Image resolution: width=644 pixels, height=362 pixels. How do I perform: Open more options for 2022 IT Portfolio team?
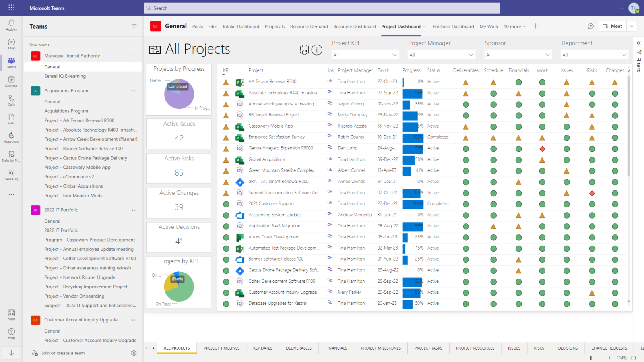134,210
